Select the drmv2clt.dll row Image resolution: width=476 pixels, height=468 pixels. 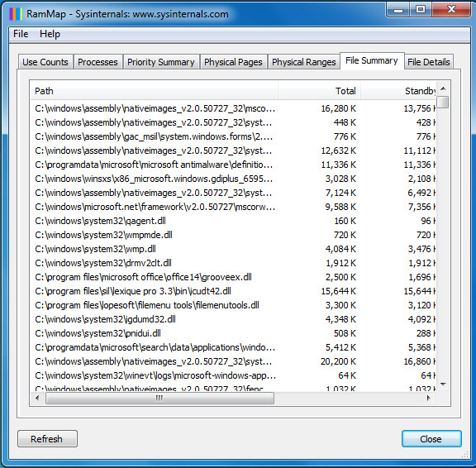click(x=233, y=263)
